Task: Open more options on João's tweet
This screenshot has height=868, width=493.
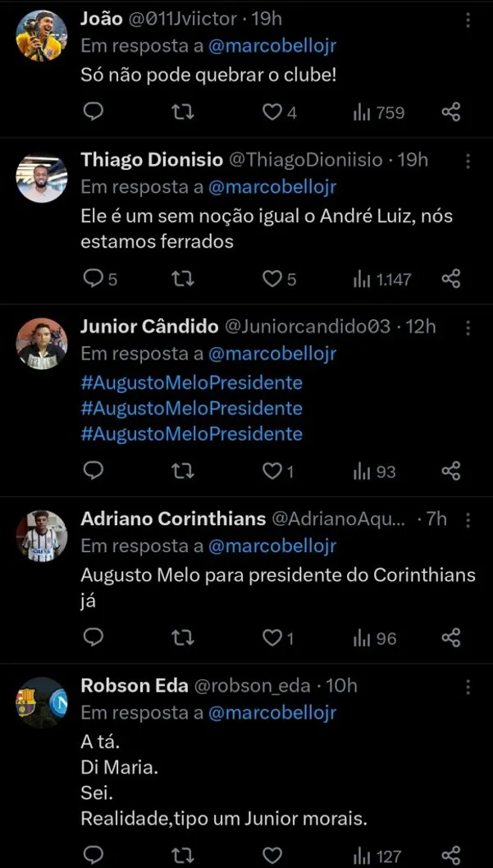Action: (468, 18)
